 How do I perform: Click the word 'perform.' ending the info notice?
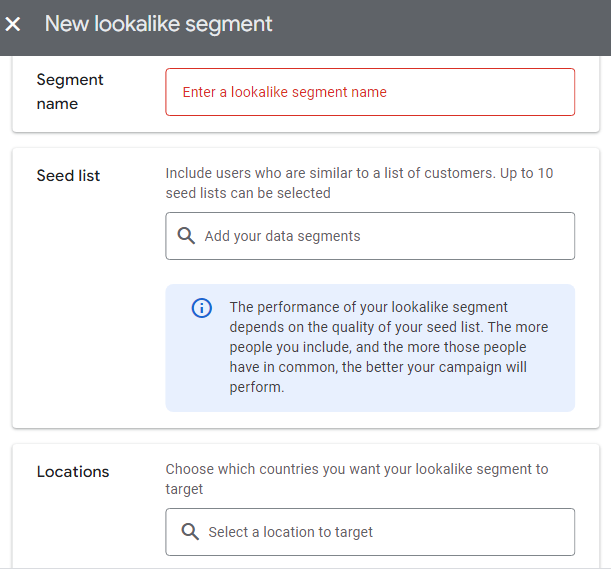257,387
